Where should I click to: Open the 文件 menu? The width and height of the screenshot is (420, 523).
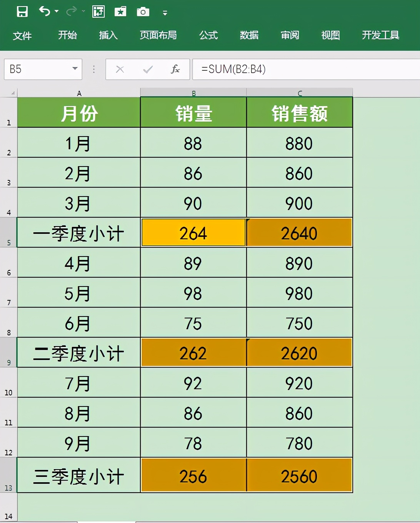click(x=22, y=35)
